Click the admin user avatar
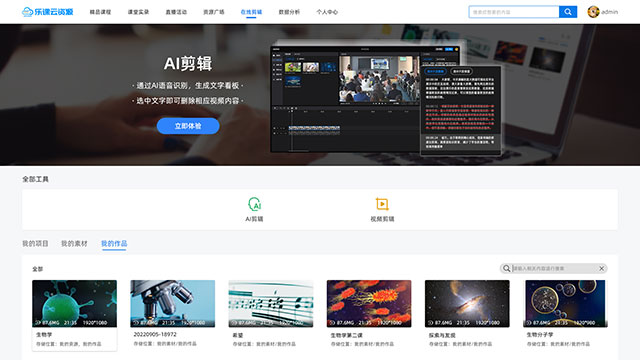640x360 pixels. click(593, 12)
